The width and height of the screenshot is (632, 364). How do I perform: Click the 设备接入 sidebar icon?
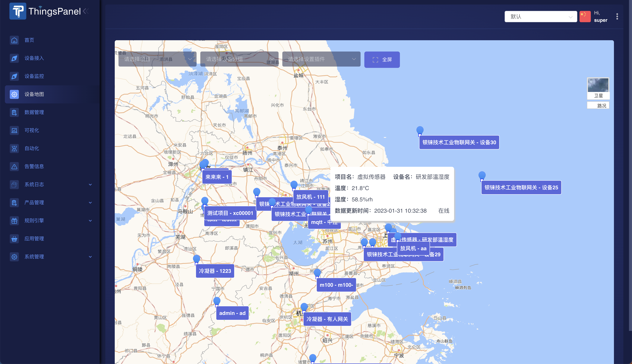[14, 58]
